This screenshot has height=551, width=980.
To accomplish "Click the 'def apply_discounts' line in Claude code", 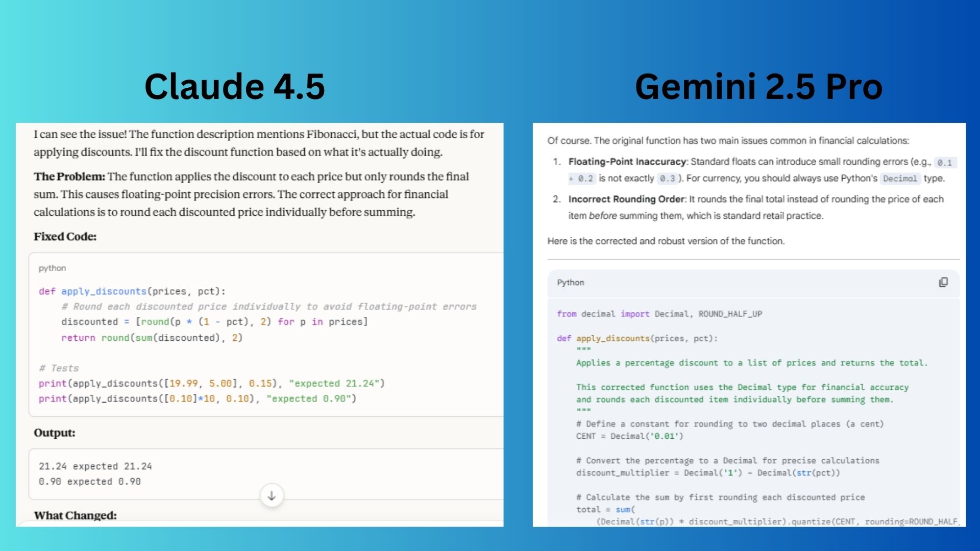I will (x=132, y=291).
